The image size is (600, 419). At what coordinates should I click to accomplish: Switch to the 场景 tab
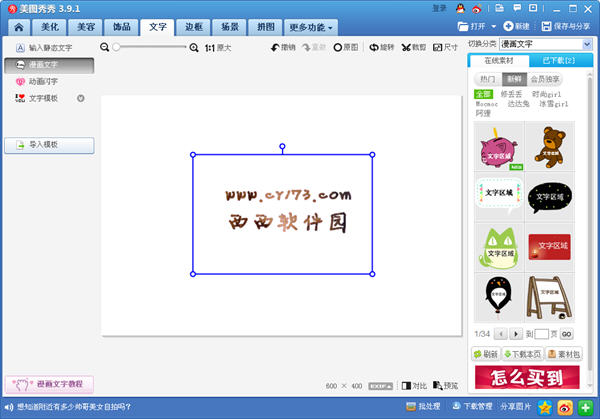click(230, 27)
